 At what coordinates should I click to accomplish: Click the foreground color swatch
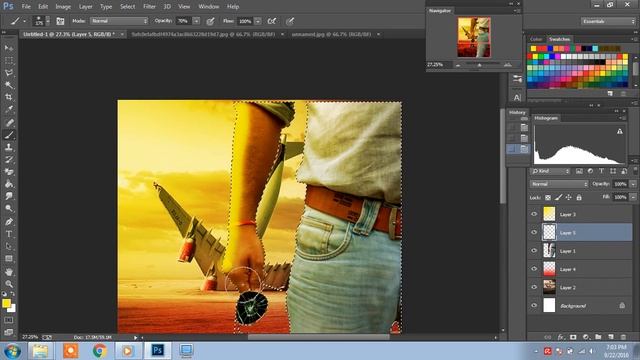(6, 303)
